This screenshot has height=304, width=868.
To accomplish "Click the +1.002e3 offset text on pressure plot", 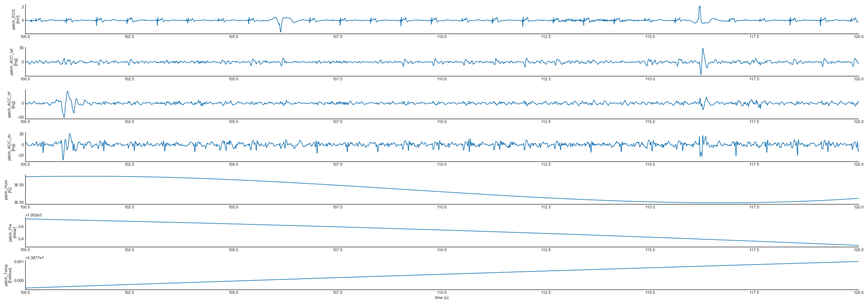I will point(33,215).
